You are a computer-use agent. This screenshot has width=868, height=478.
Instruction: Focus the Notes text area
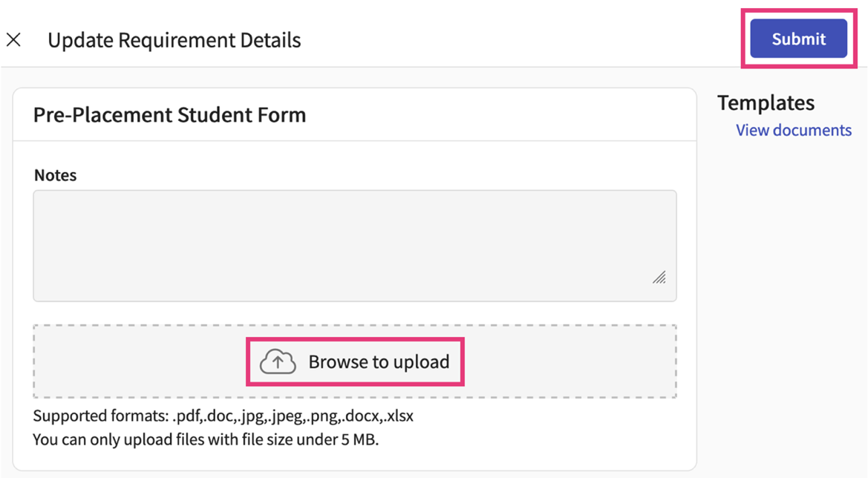354,245
